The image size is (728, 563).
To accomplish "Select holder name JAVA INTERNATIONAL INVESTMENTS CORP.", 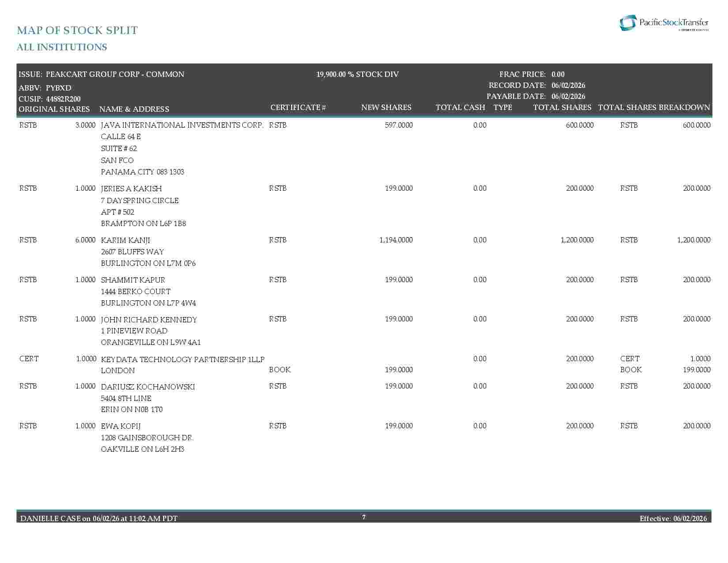I will coord(182,125).
